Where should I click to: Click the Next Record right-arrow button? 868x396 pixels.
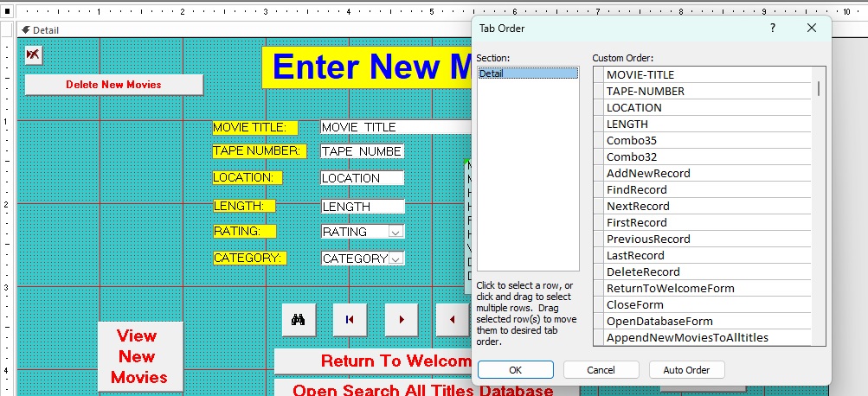point(402,320)
